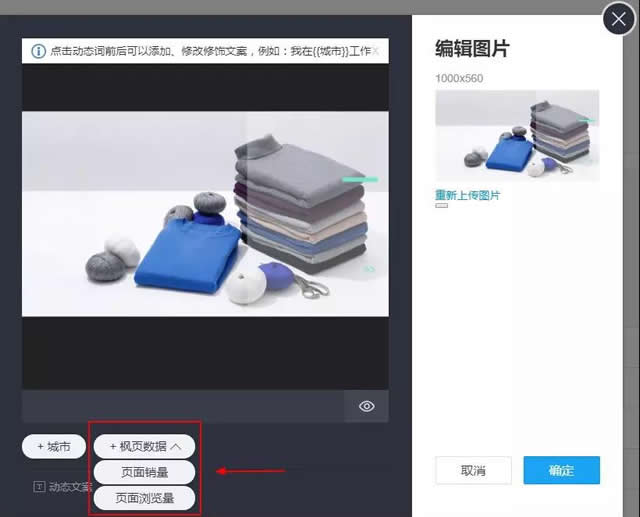This screenshot has height=517, width=640.
Task: Close the edit image dialog
Action: click(619, 18)
